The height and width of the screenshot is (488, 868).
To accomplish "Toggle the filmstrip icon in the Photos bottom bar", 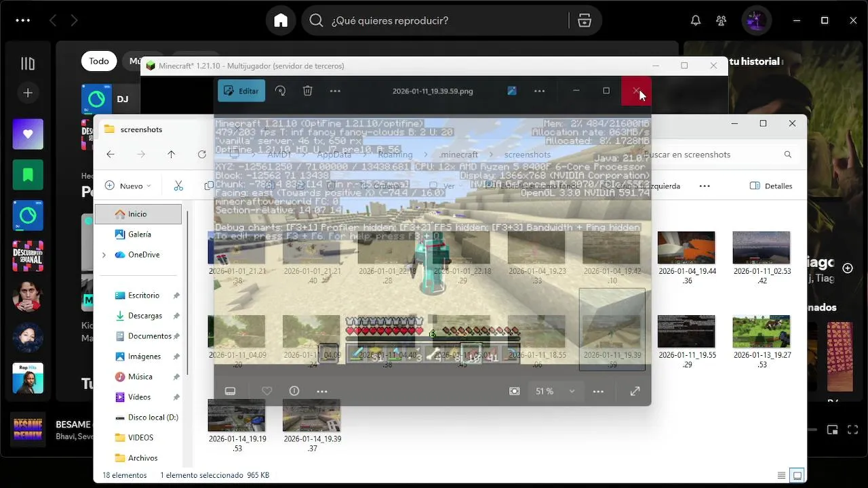I will (x=230, y=391).
